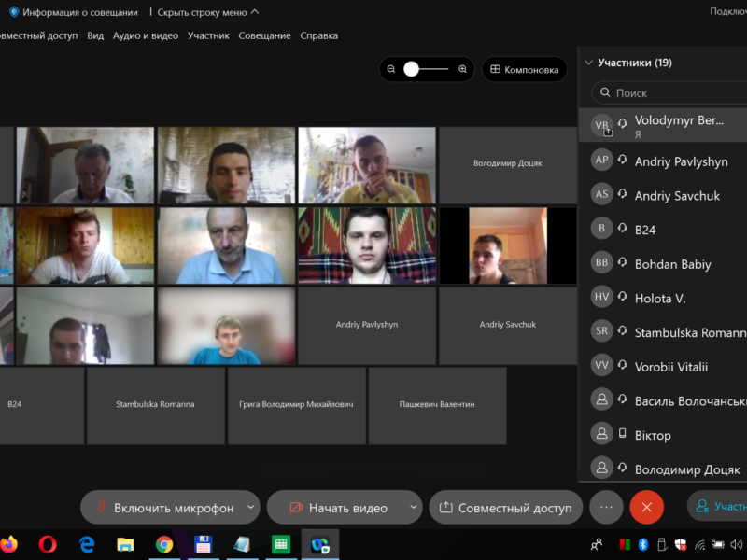Open the more options ellipsis button
The width and height of the screenshot is (747, 560).
tap(606, 507)
